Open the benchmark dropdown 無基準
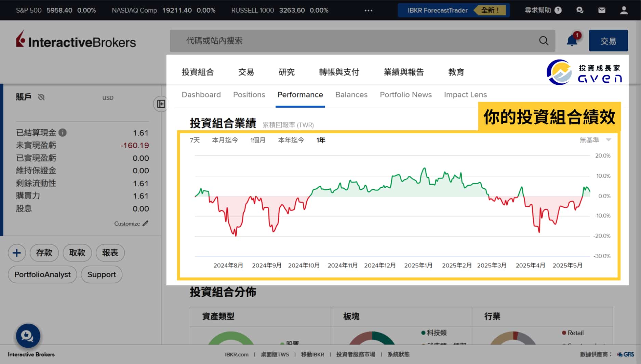 pos(595,140)
